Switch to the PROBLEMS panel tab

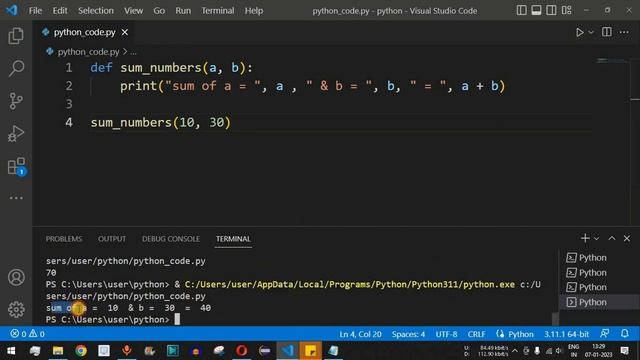(x=64, y=239)
